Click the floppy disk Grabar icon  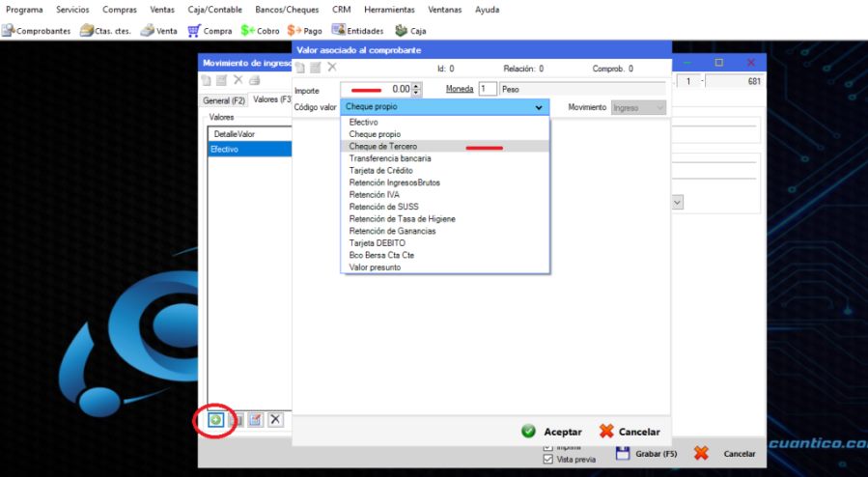pos(623,454)
